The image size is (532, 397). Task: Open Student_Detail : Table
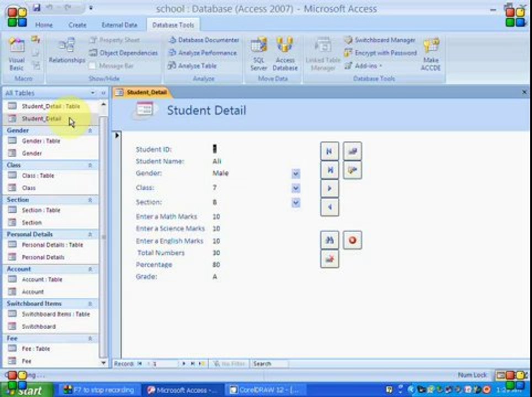coord(51,106)
